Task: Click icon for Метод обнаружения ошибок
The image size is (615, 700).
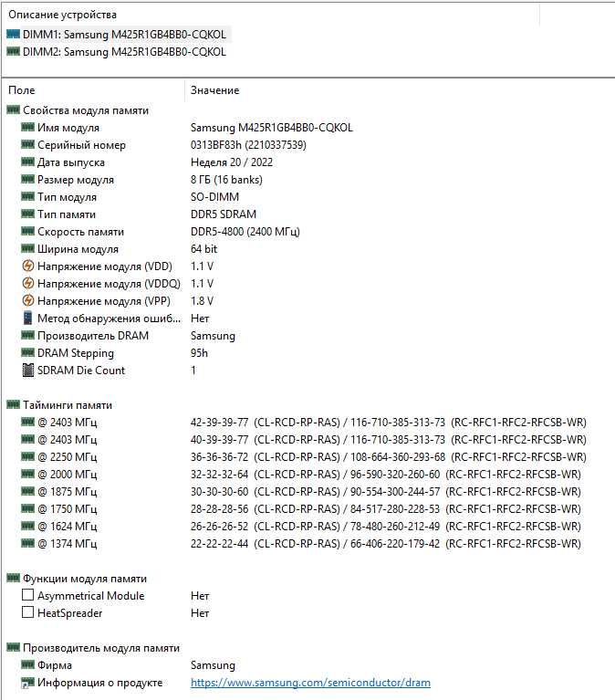Action: click(27, 318)
